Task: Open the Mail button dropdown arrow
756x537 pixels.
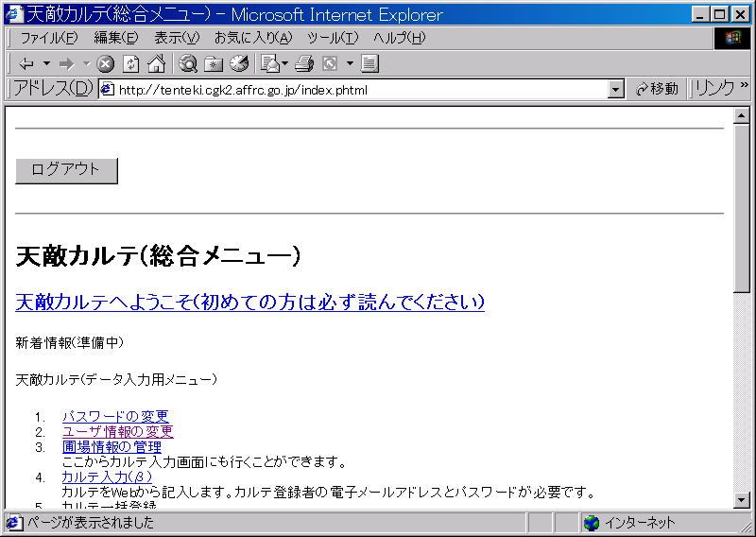Action: [285, 64]
